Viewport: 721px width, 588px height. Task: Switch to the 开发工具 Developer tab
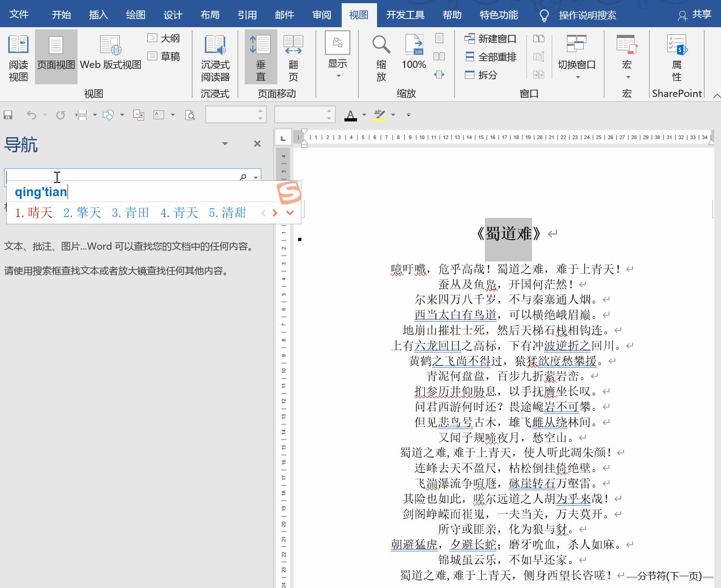405,15
